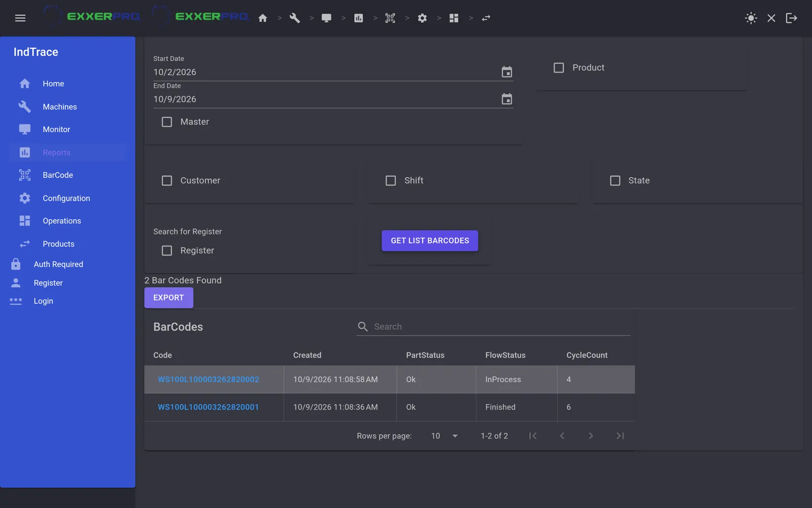
Task: Click the first EXXERPRO logo
Action: 91,17
